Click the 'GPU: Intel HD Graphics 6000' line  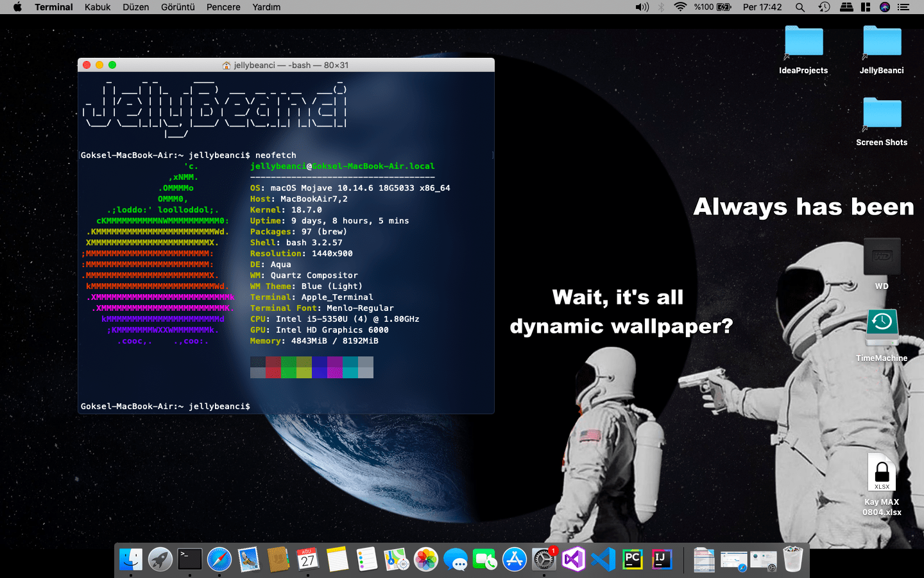[320, 330]
